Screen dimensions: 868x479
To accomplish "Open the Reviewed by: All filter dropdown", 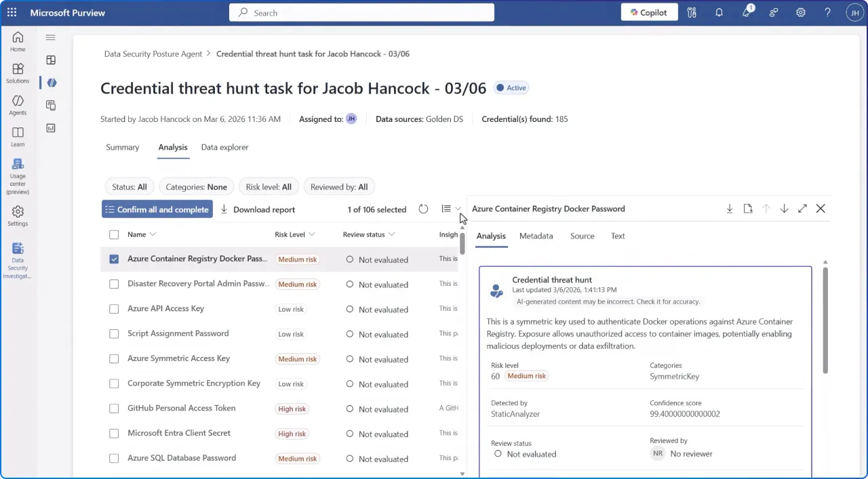I will pyautogui.click(x=339, y=186).
